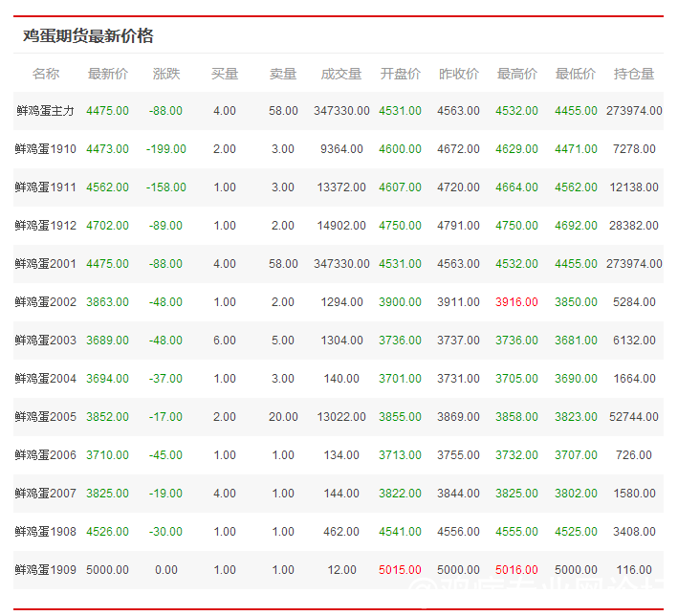Click the 0.00 change of 鲜鸡蛋1909
The image size is (678, 616).
click(166, 570)
